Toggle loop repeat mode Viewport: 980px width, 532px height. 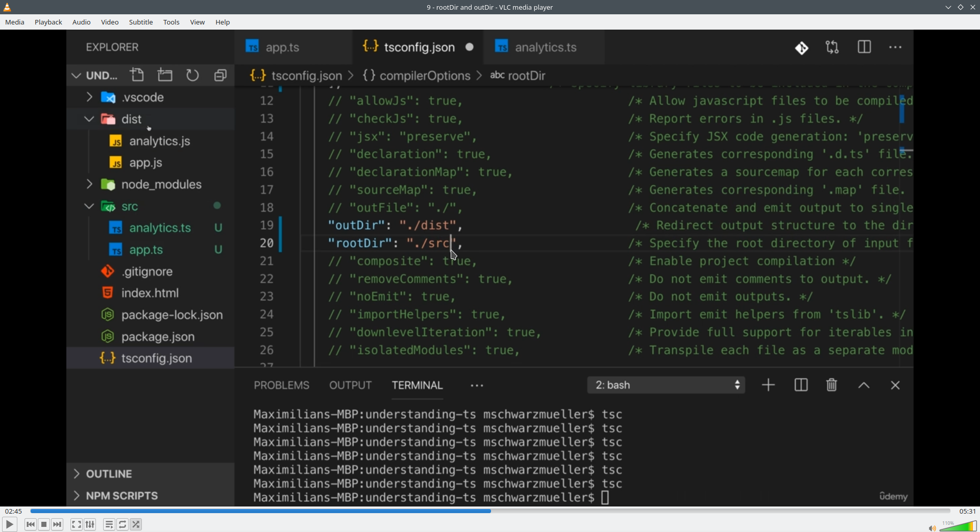122,524
